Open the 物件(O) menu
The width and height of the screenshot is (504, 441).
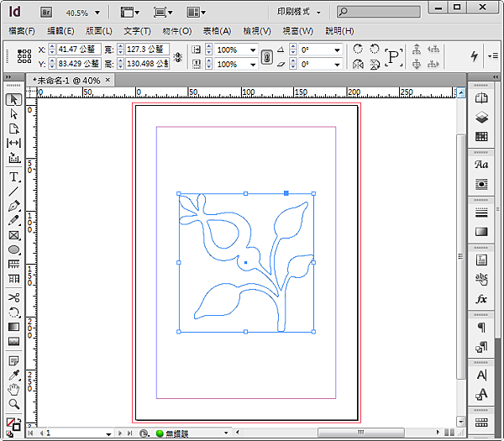tap(176, 31)
